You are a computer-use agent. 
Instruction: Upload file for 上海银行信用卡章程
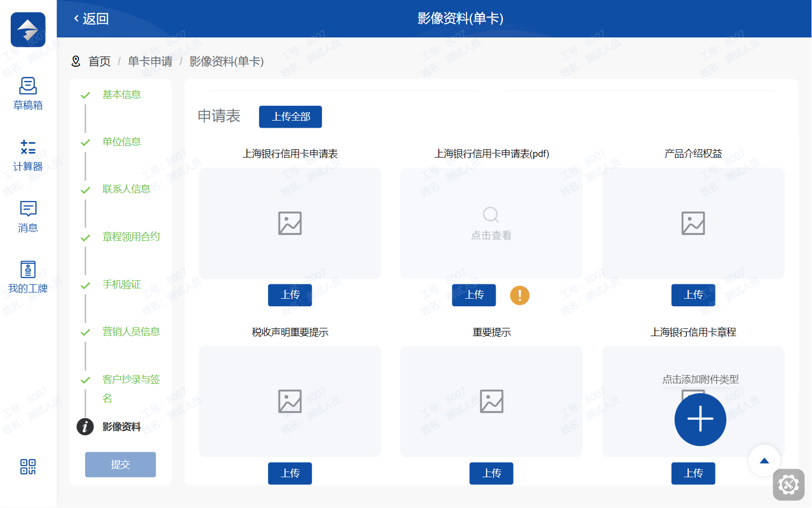click(694, 473)
